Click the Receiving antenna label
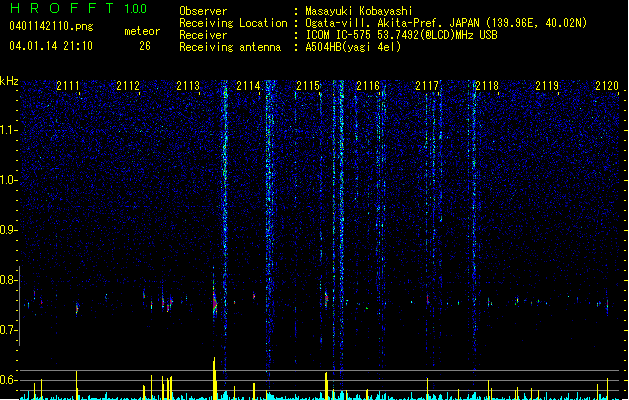Viewport: 629px width, 400px height. 230,47
